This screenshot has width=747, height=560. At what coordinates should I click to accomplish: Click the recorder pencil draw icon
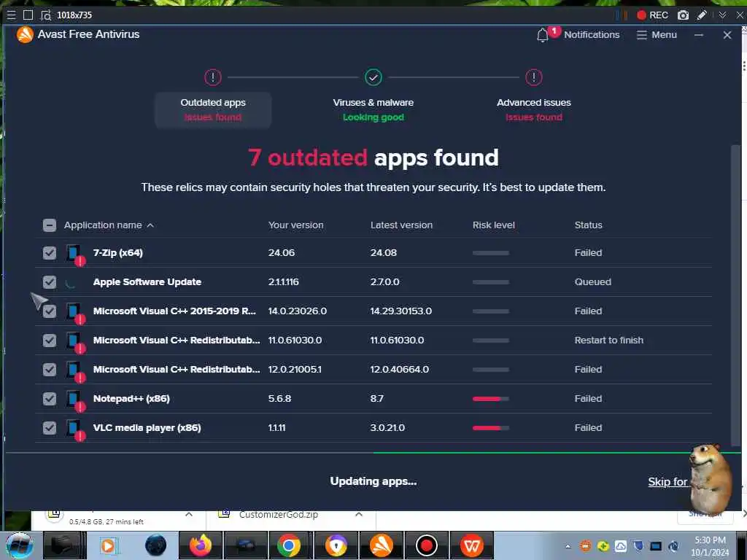coord(702,15)
